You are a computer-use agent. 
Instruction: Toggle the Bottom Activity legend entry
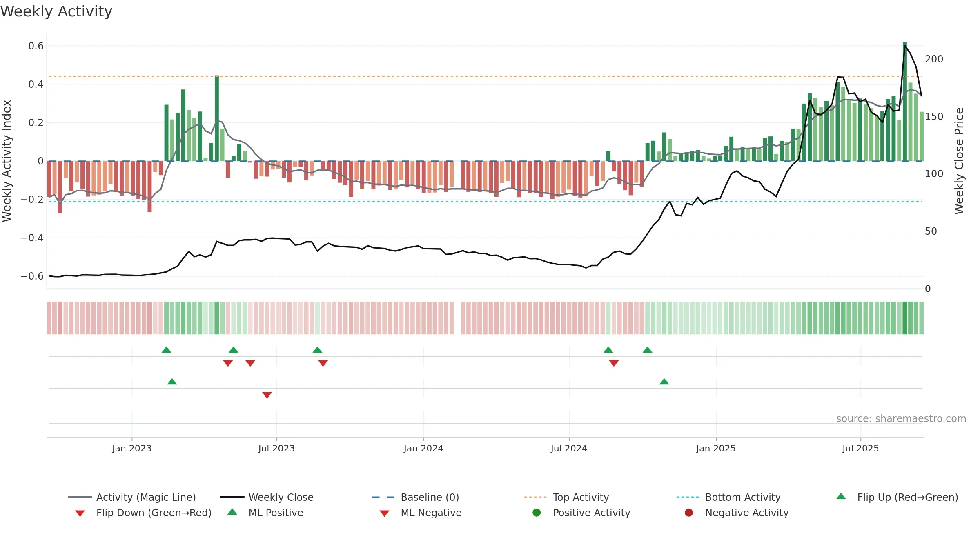[728, 497]
